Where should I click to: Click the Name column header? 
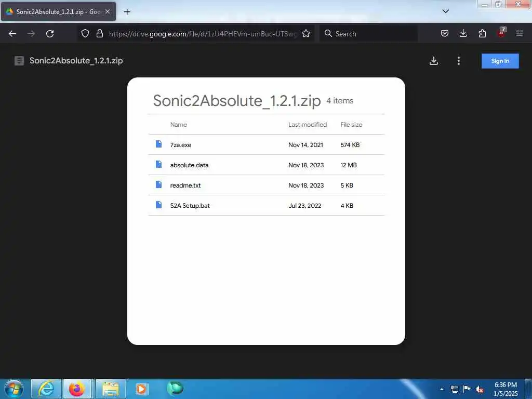pos(179,125)
